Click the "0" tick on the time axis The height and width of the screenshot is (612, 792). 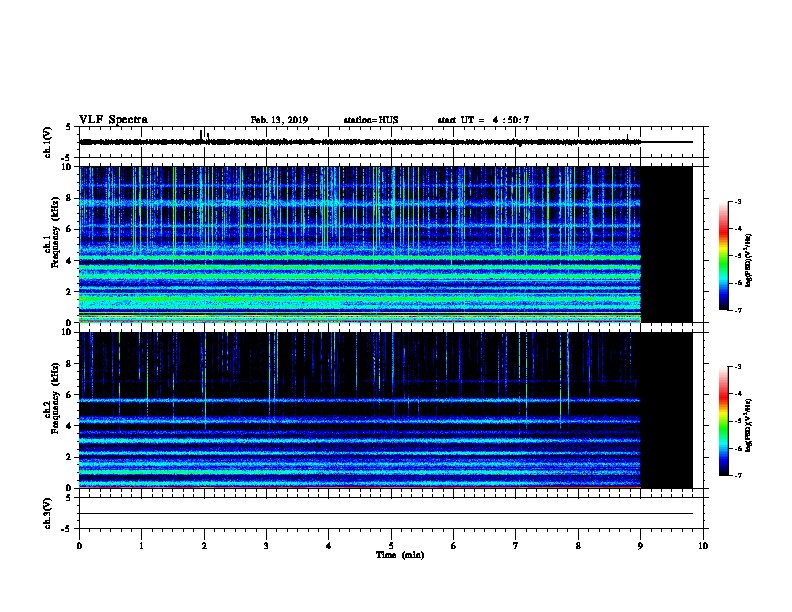pos(79,545)
